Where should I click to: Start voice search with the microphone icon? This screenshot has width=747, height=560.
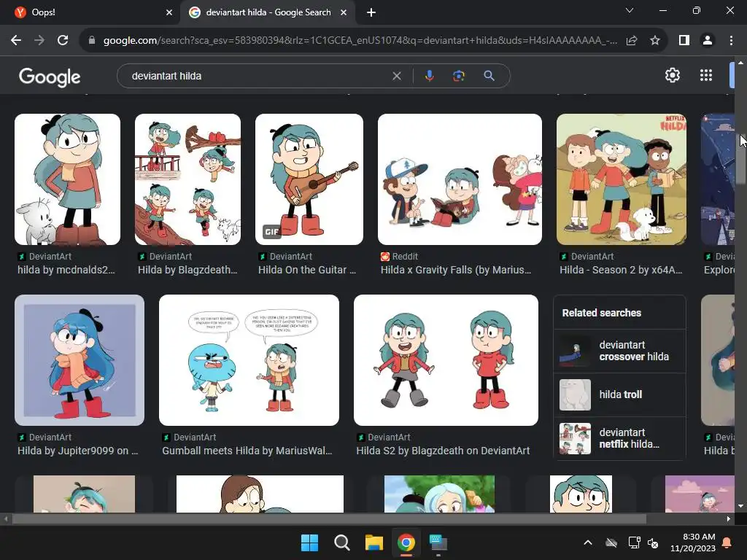tap(429, 76)
